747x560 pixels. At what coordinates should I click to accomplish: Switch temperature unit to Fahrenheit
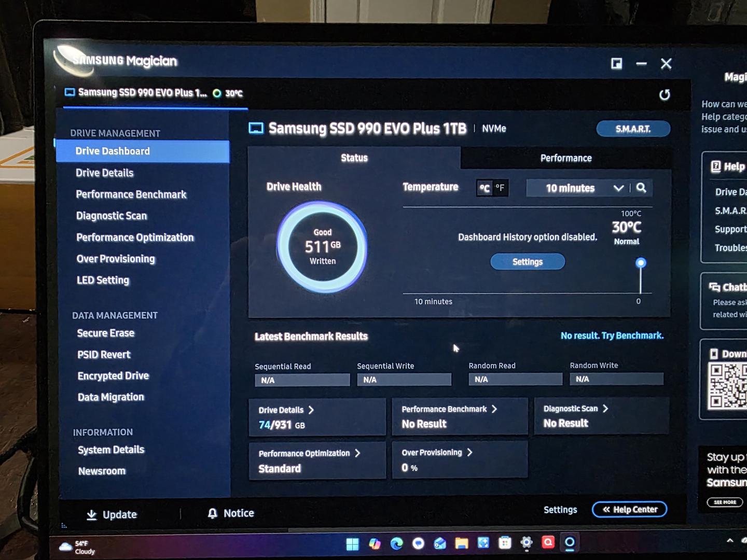tap(500, 188)
